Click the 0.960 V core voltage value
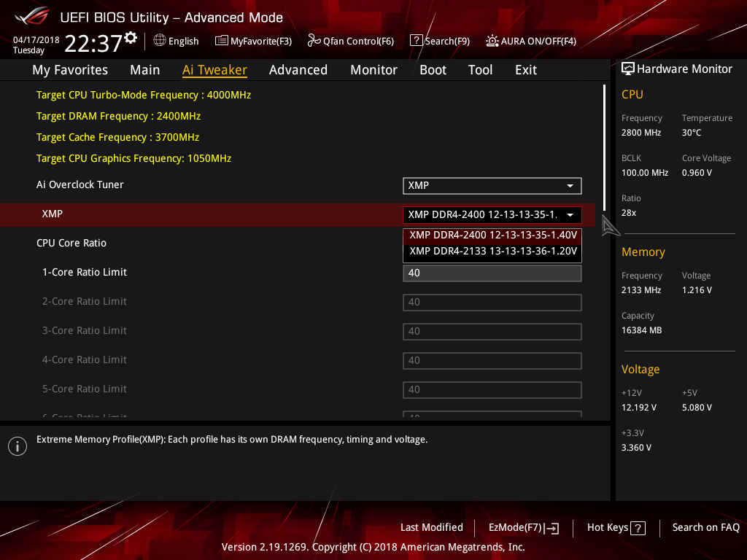747x560 pixels. pyautogui.click(x=697, y=172)
